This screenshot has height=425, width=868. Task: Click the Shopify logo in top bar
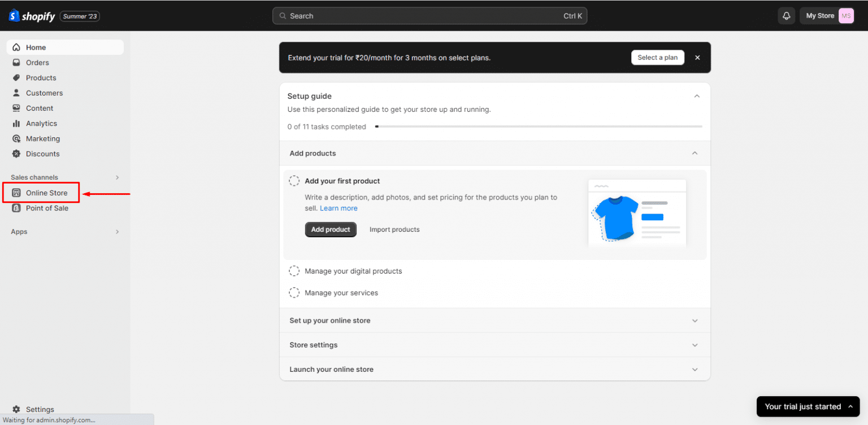(32, 15)
